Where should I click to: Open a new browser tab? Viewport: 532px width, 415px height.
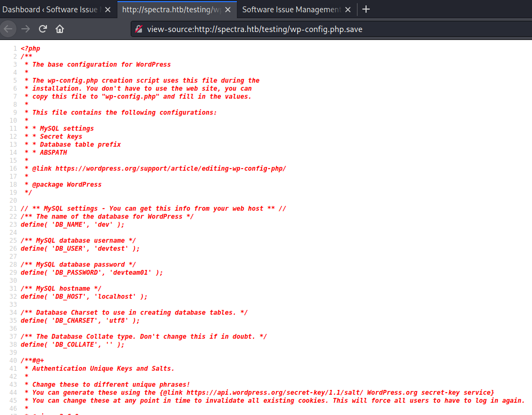(x=366, y=10)
